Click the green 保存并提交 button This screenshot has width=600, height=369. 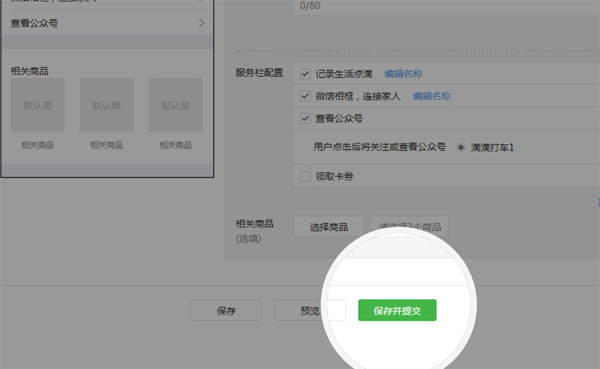tap(397, 310)
